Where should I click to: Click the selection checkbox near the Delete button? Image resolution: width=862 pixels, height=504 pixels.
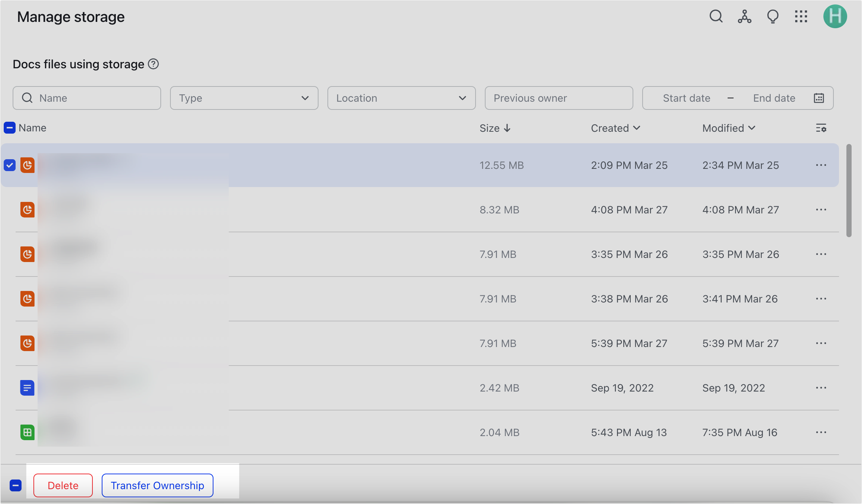[16, 485]
